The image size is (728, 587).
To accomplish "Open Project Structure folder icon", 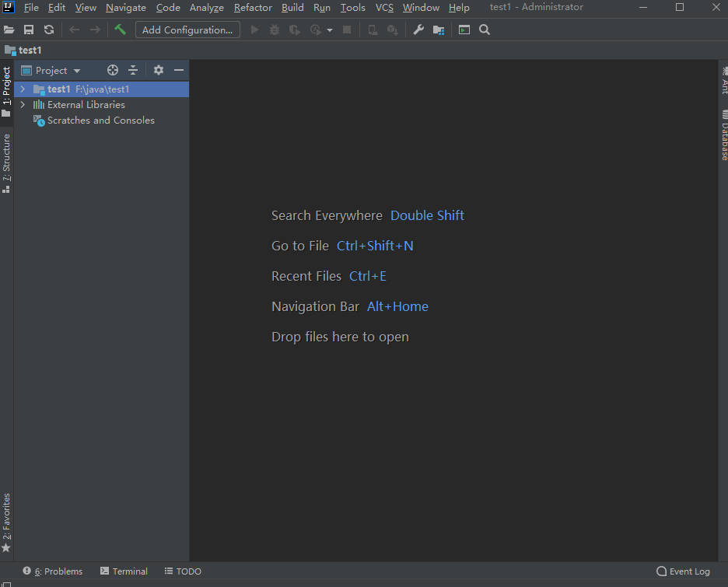I will [439, 30].
